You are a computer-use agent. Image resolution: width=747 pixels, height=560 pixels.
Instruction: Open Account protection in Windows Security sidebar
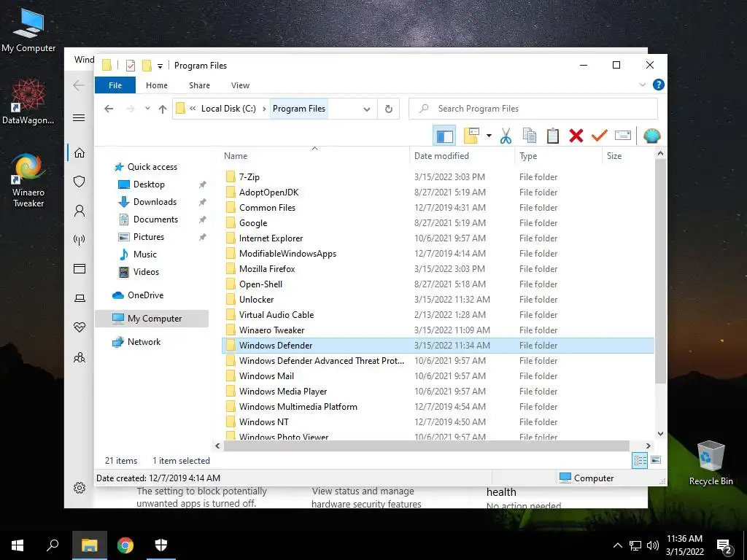[x=79, y=211]
